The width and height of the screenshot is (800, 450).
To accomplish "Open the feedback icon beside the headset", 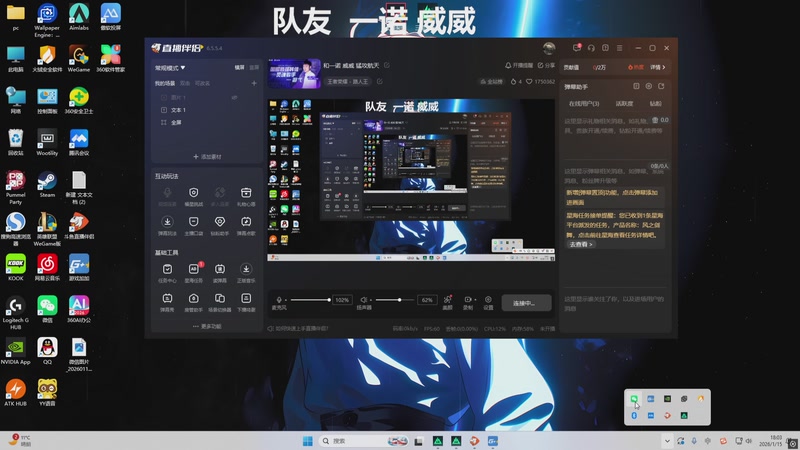I will point(605,48).
